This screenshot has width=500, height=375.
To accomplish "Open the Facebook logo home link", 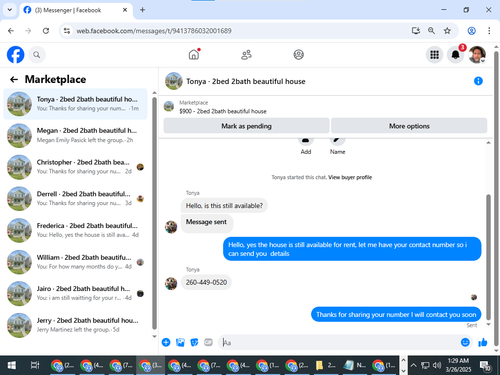I will pos(16,55).
